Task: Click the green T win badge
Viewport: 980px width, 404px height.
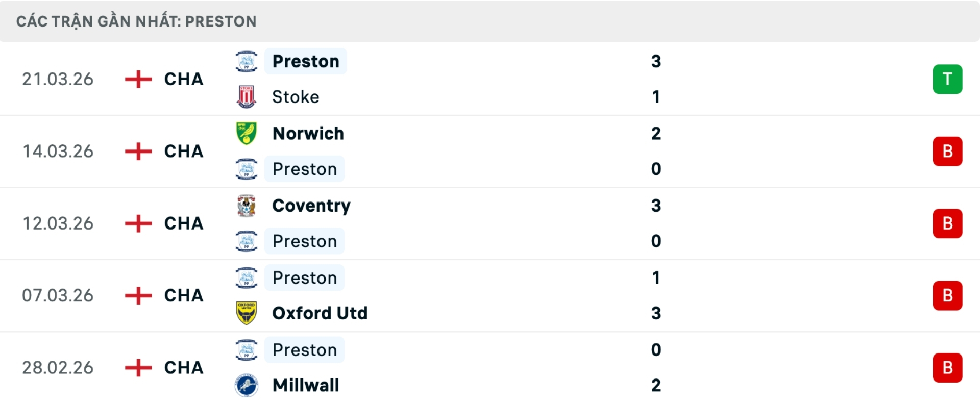Action: [x=947, y=79]
